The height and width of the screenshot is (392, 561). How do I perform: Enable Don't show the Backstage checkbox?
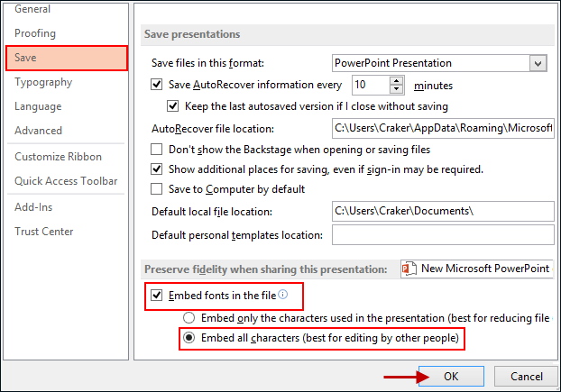(157, 150)
